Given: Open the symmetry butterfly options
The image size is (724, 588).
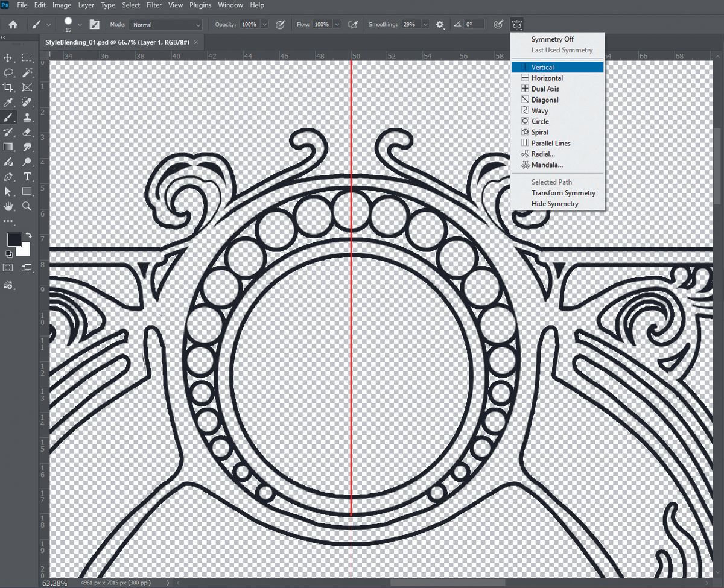Looking at the screenshot, I should (516, 25).
